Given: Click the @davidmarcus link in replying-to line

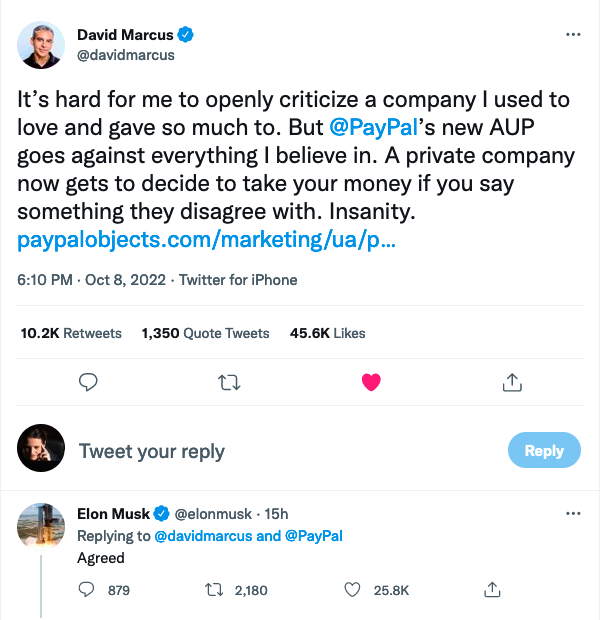Looking at the screenshot, I should pos(203,536).
